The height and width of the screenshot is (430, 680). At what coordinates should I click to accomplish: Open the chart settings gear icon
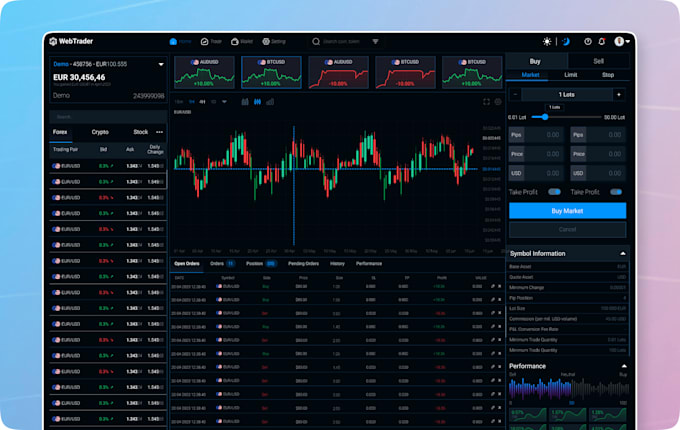pos(498,102)
